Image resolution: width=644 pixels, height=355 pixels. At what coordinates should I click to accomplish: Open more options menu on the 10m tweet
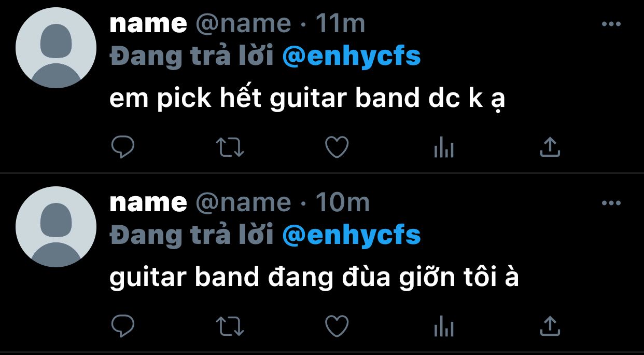click(x=611, y=203)
